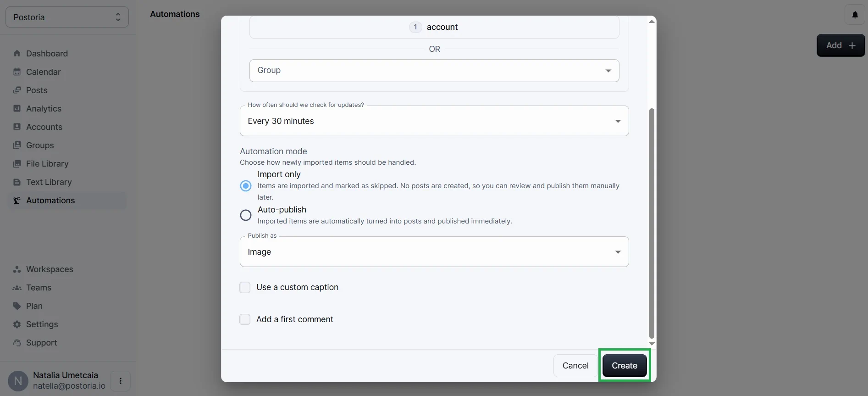Click the Teams people icon

click(17, 287)
